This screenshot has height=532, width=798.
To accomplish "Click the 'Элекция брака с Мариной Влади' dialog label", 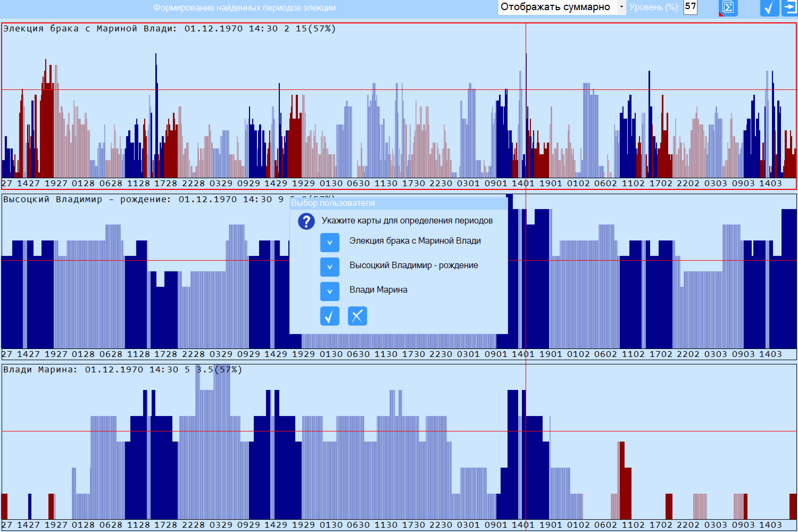I will 415,240.
